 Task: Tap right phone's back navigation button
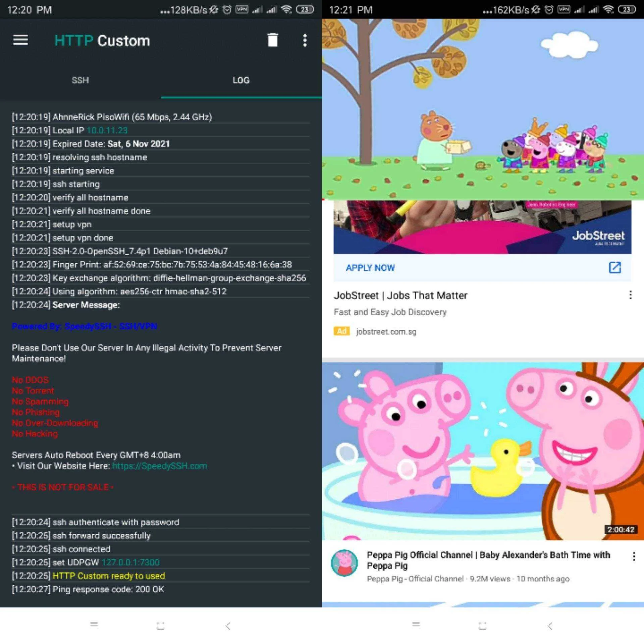(x=550, y=626)
